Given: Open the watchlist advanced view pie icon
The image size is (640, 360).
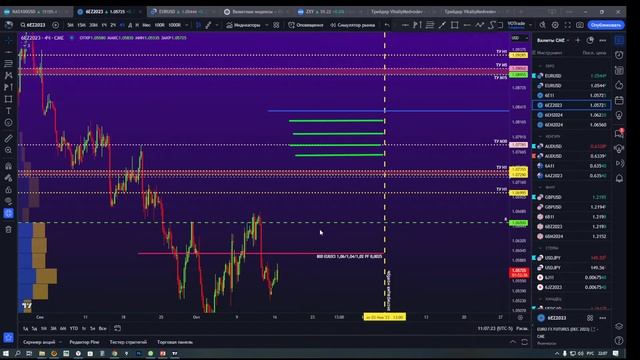Looking at the screenshot, I should point(590,40).
